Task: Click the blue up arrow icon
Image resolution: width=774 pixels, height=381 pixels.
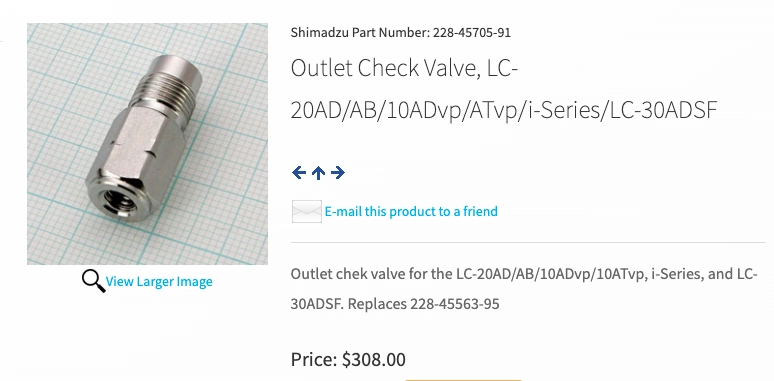Action: point(318,172)
